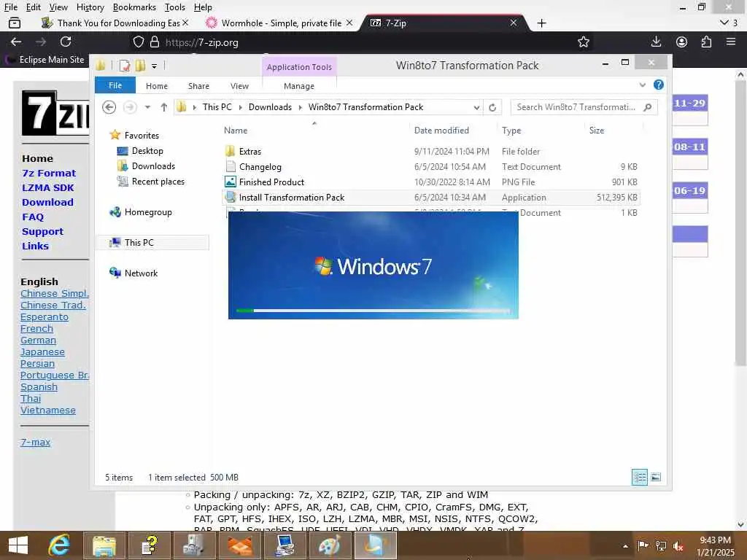
Task: Click the Firefox back arrow button
Action: tap(16, 42)
